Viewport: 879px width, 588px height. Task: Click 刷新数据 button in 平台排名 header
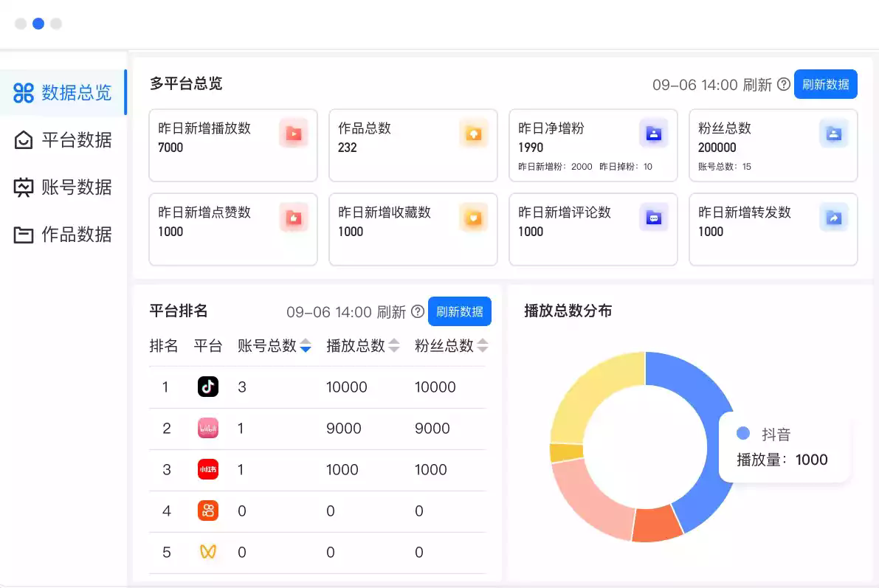(460, 311)
